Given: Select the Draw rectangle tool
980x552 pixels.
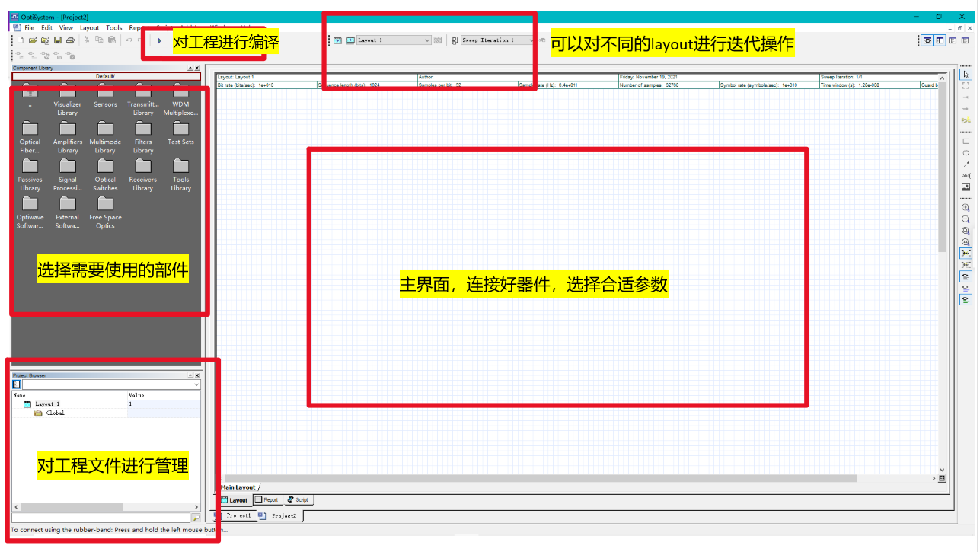Looking at the screenshot, I should pos(966,142).
